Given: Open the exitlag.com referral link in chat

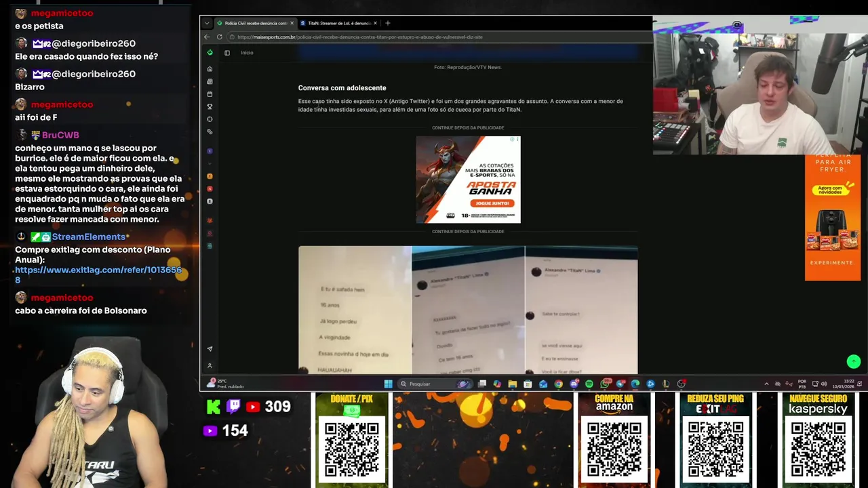Looking at the screenshot, I should (98, 275).
